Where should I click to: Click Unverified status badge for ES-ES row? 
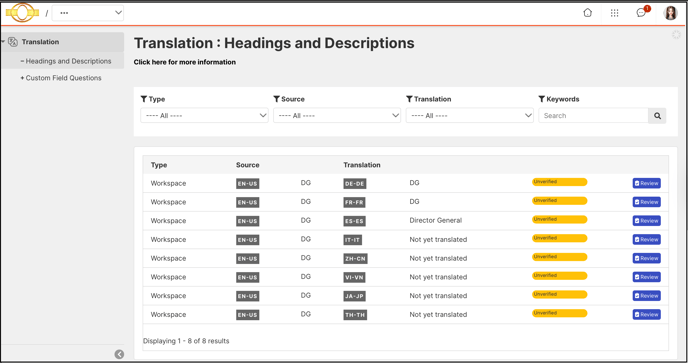pos(559,219)
